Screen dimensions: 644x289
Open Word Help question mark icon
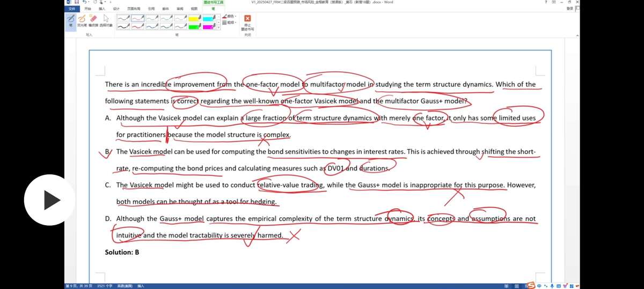coord(546,2)
